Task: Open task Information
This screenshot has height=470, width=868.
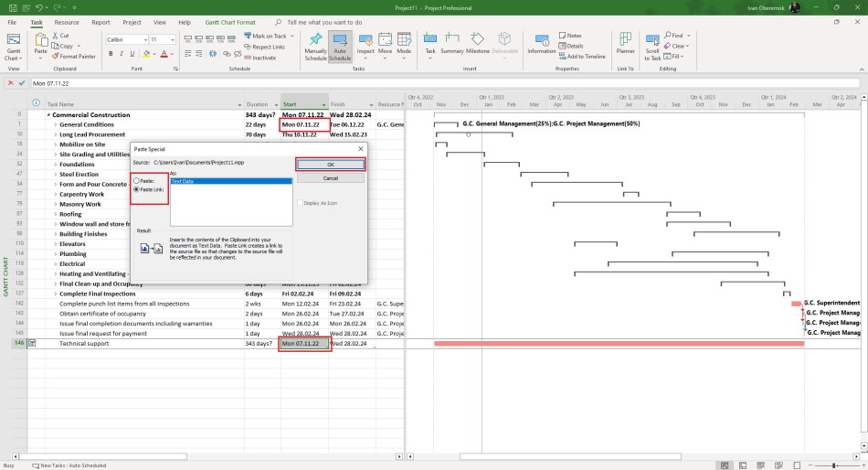Action: (x=542, y=43)
